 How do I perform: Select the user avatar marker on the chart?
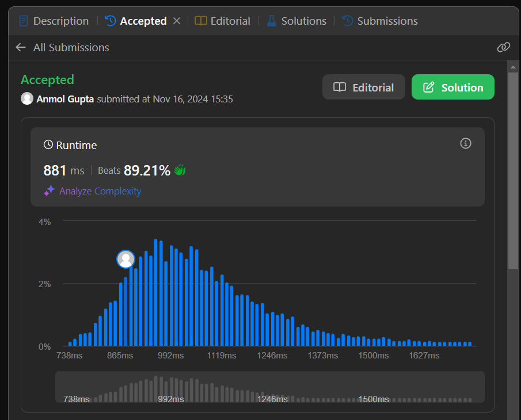[x=126, y=259]
